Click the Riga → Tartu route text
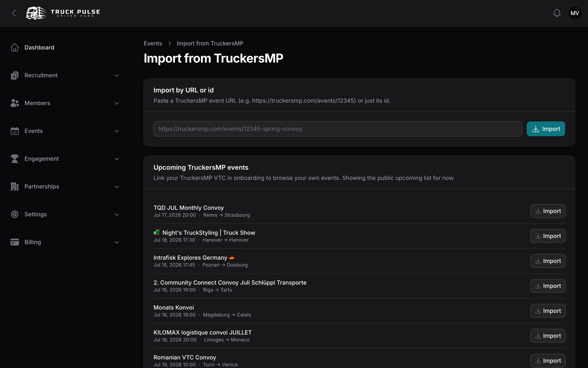588x368 pixels. [217, 290]
